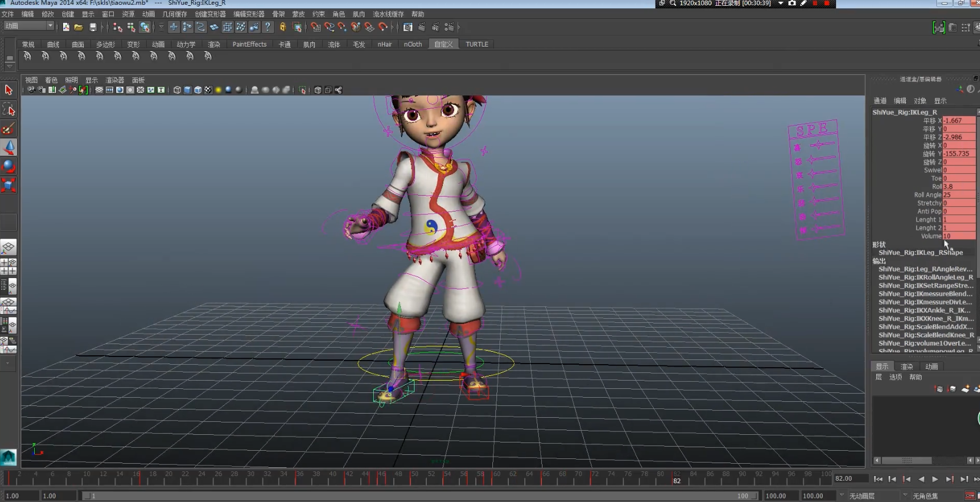980x502 pixels.
Task: Choose the Move tool cone icon
Action: tap(8, 147)
